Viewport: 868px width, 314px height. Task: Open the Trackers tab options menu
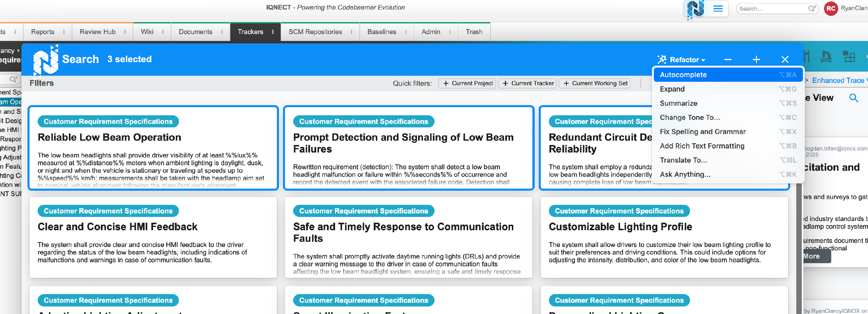[x=273, y=32]
